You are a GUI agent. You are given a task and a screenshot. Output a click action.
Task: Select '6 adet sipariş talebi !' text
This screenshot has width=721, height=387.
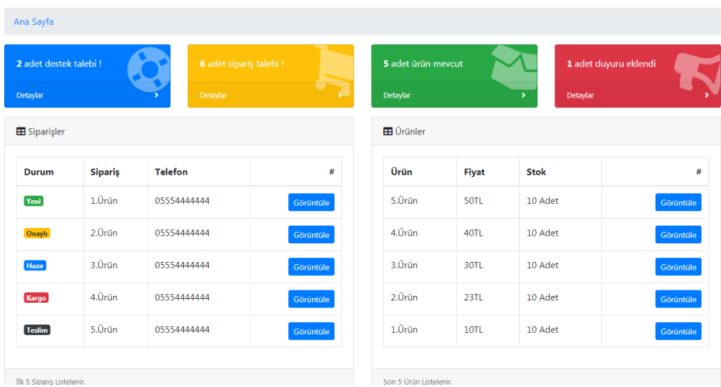pos(241,63)
